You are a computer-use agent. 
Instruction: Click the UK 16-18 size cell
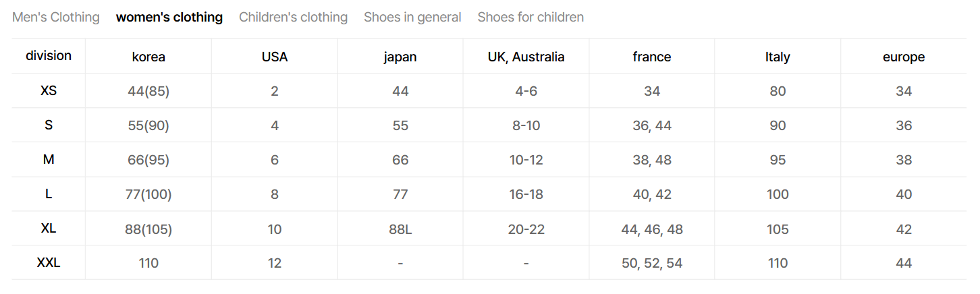click(526, 195)
